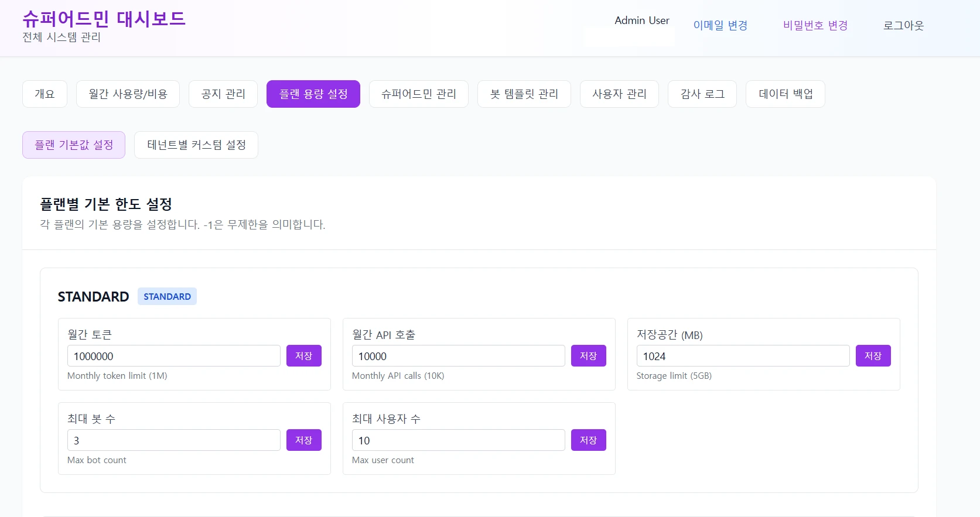The width and height of the screenshot is (980, 517).
Task: Focus the 월간 토큰 input field
Action: pyautogui.click(x=173, y=356)
